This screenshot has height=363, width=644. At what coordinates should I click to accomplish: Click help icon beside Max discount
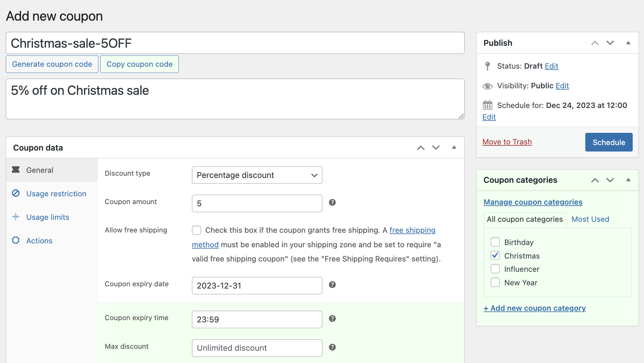pyautogui.click(x=333, y=348)
